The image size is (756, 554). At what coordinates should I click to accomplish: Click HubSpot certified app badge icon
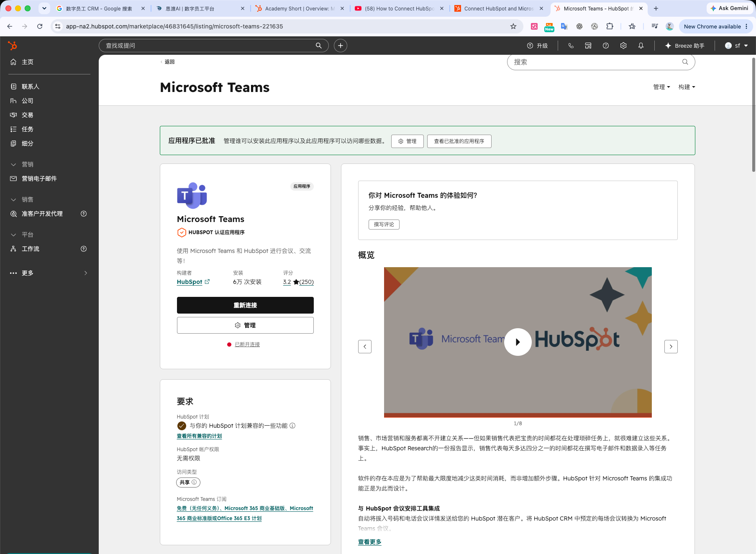point(182,232)
